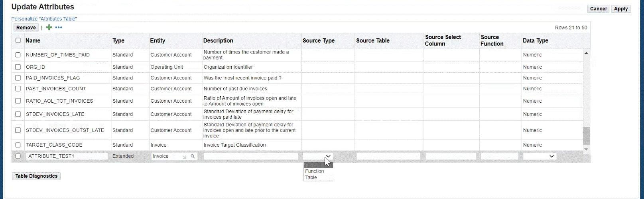Tick the TARGET_CLASS_CODE row checkbox
This screenshot has width=644, height=199.
(x=18, y=145)
